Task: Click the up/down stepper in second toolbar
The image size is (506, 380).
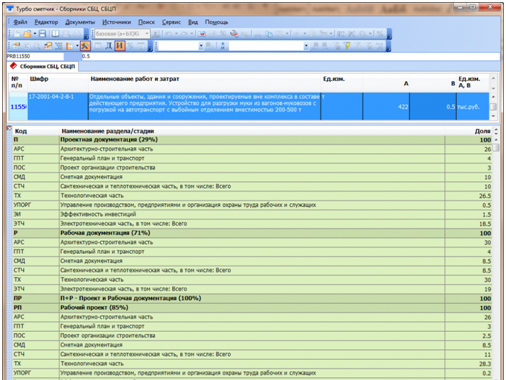Action: tap(223, 46)
